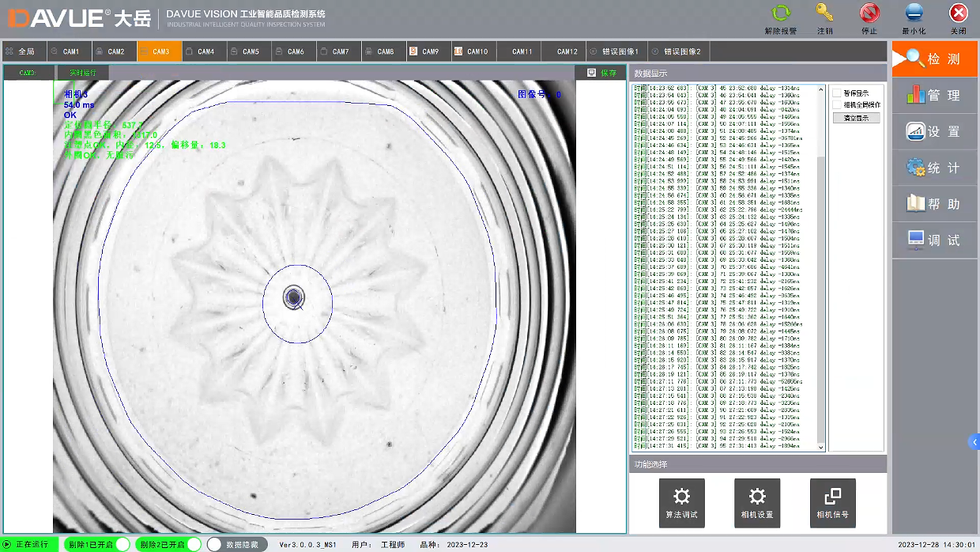This screenshot has width=980, height=552.
Task: Select the 实时运行 real-time sub-tab
Action: pyautogui.click(x=83, y=73)
